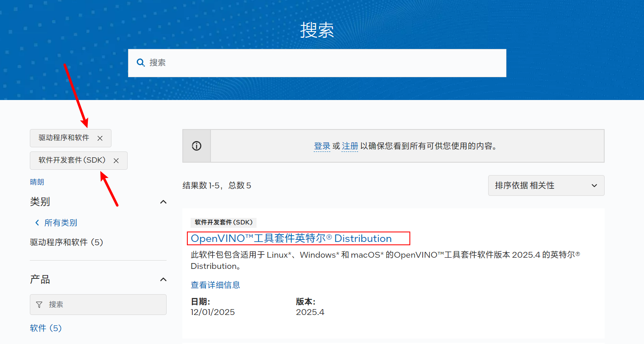Viewport: 644px width, 344px height.
Task: Remove the 软件开发套件(SDK) filter chip
Action: tap(116, 161)
